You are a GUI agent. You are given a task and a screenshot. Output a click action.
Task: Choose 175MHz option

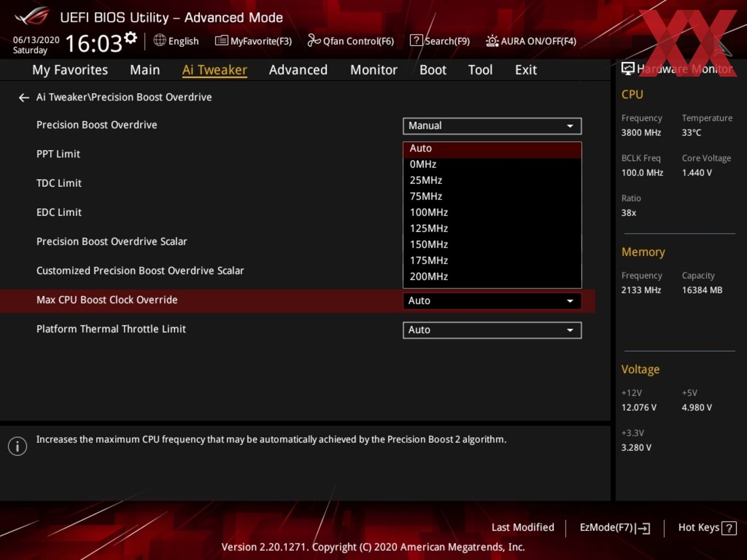492,260
